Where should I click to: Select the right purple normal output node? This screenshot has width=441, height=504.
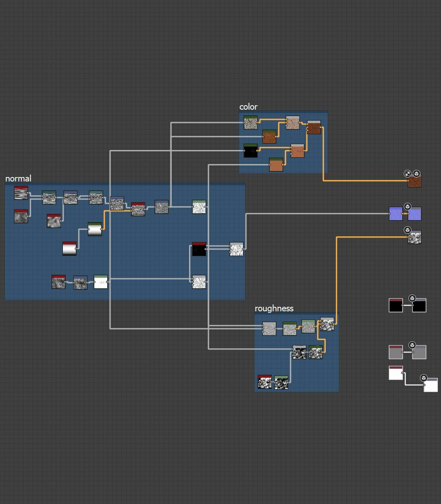[414, 214]
